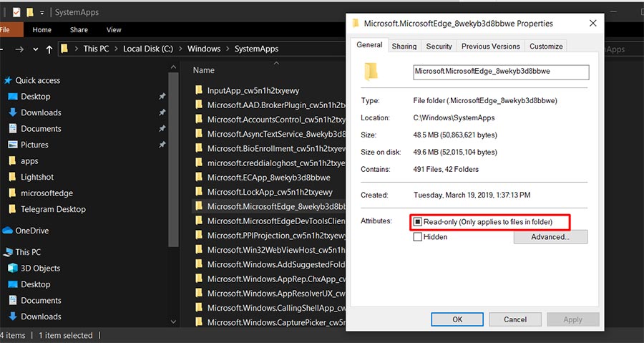The image size is (644, 343).
Task: Click the Desktop icon under Quick access
Action: [x=13, y=97]
